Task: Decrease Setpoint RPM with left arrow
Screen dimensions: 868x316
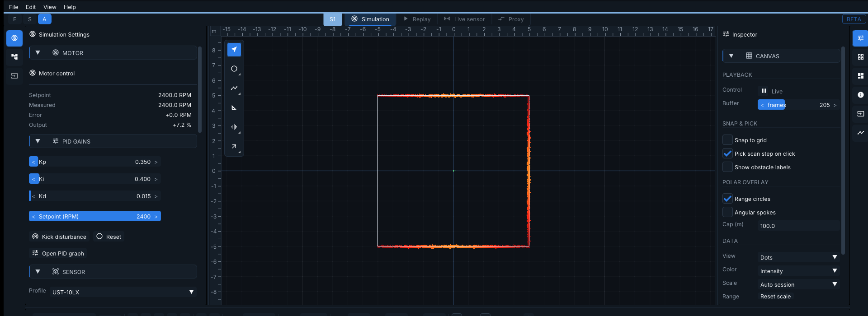Action: (33, 217)
